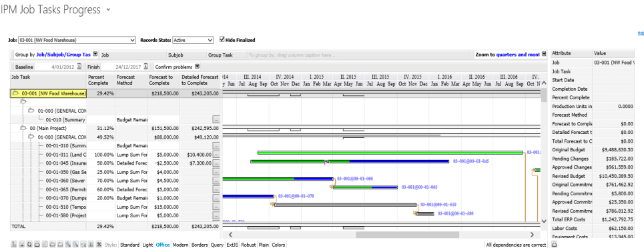Switch style to Modern
The image size is (644, 252).
181,245
